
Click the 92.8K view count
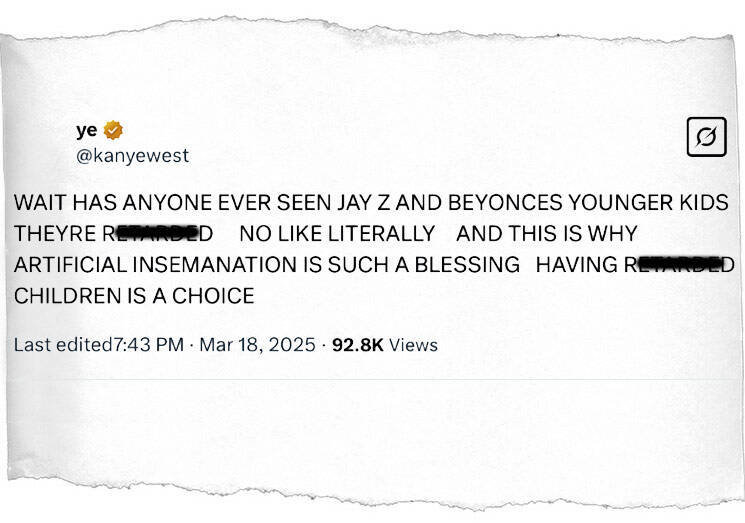click(358, 345)
